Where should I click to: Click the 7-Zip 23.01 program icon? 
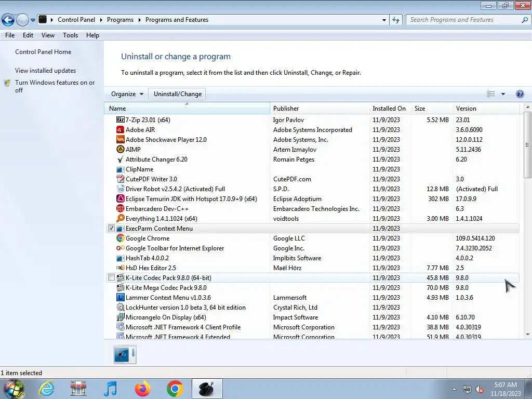[x=120, y=120]
